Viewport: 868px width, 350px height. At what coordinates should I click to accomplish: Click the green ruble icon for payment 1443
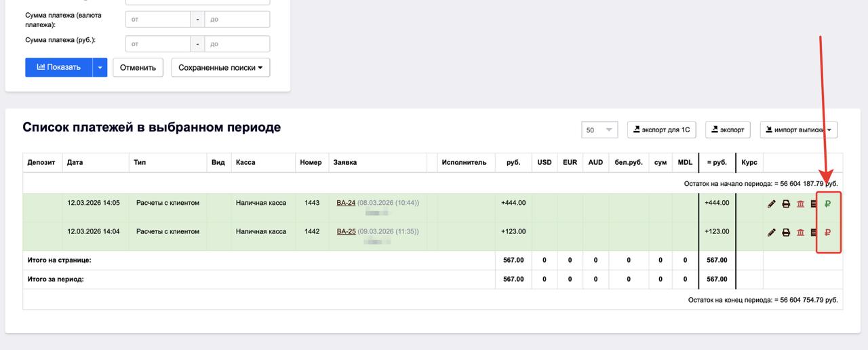828,203
